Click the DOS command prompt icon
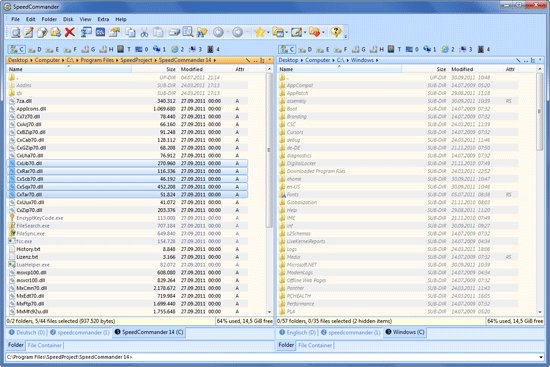This screenshot has width=550, height=367. pyautogui.click(x=100, y=32)
